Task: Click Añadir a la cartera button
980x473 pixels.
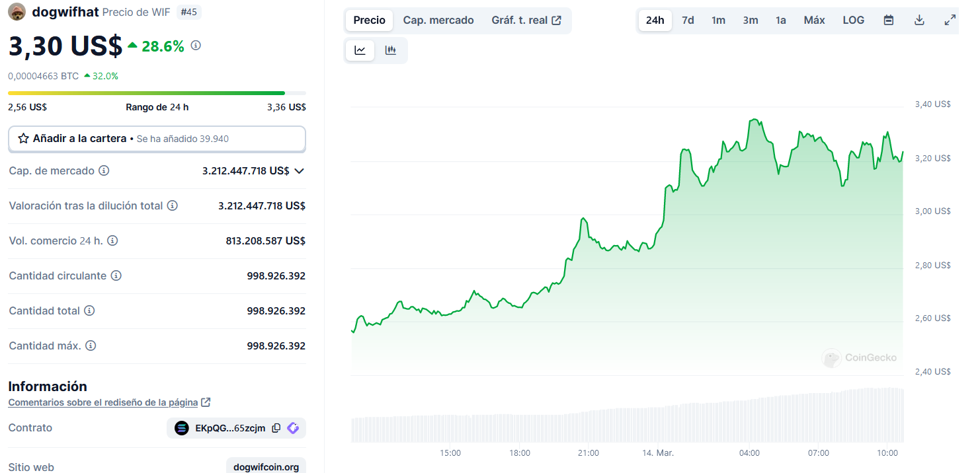Action: click(157, 139)
